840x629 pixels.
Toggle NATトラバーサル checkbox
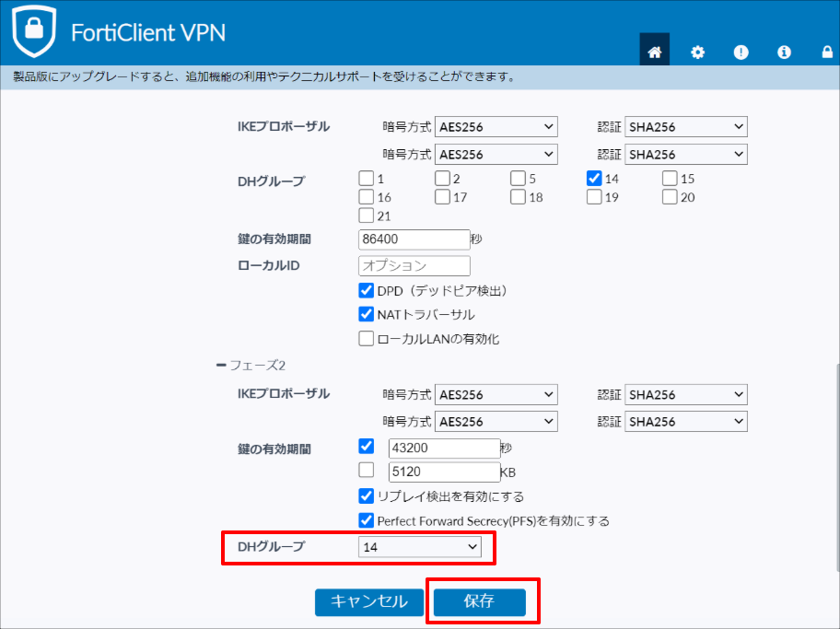[366, 314]
